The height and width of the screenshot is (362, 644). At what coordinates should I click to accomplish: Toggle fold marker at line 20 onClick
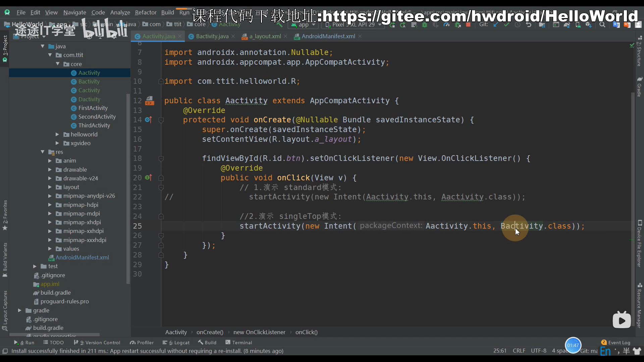pos(161,178)
